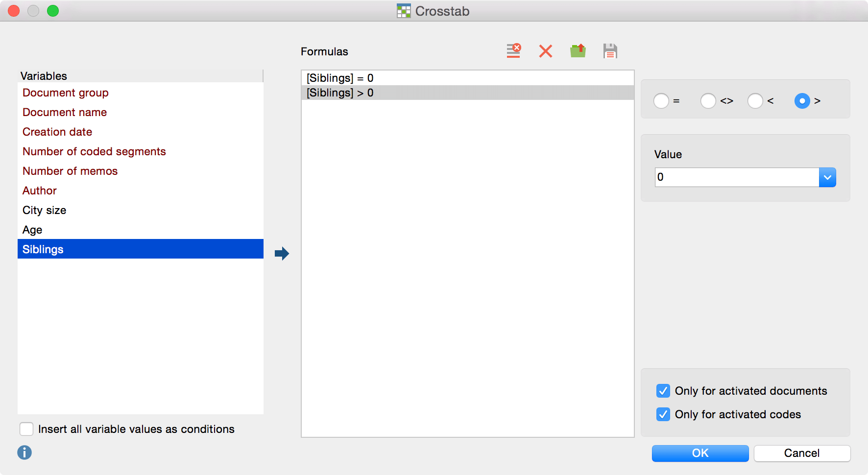Click the blue arrow to add variable
868x475 pixels.
[x=282, y=254]
